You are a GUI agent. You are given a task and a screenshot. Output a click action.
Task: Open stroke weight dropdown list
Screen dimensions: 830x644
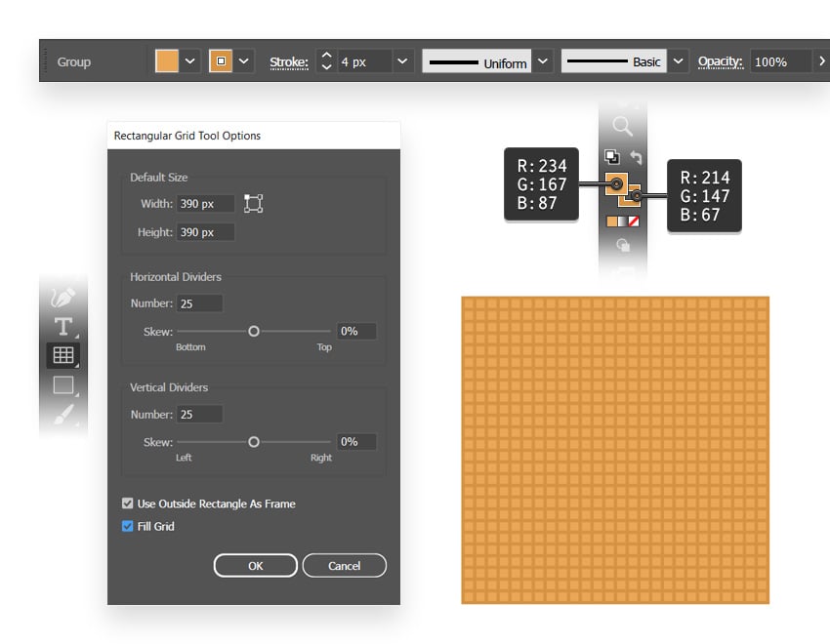click(403, 61)
